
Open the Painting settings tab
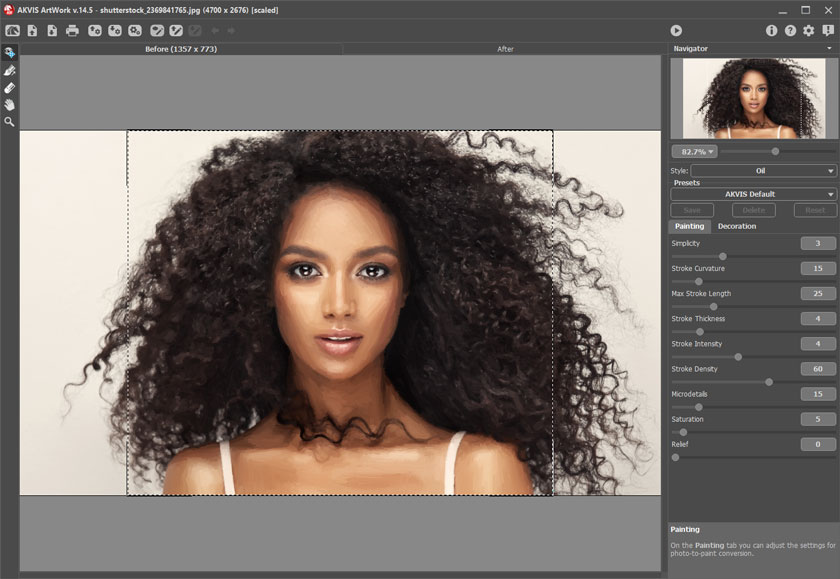pyautogui.click(x=689, y=226)
